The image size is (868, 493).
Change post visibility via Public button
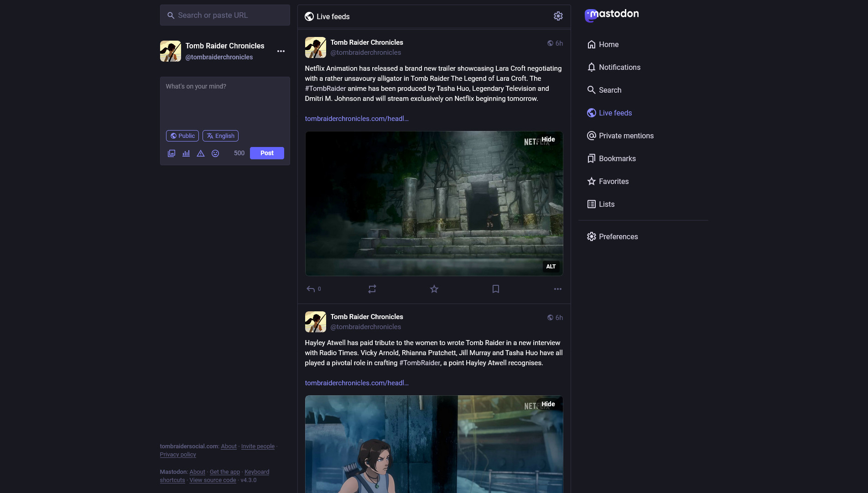(182, 136)
